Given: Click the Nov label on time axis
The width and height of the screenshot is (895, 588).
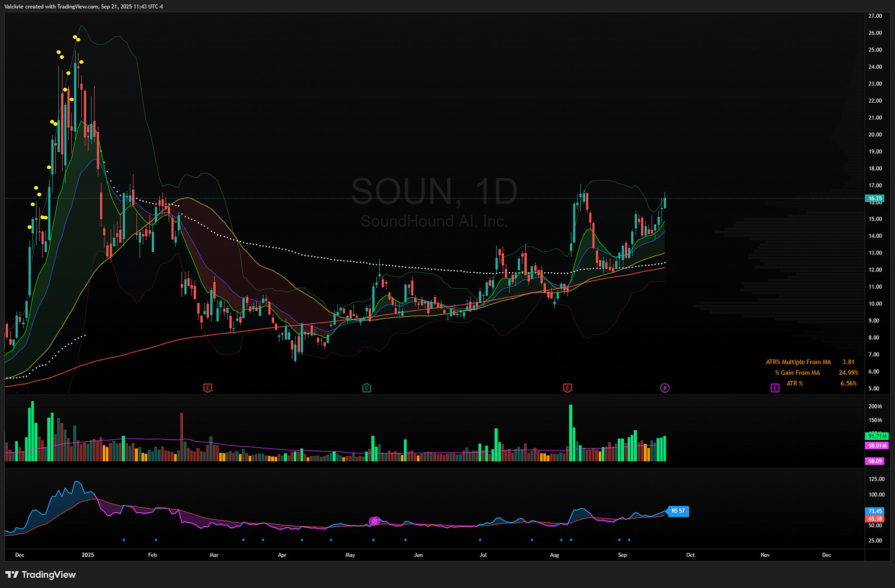Looking at the screenshot, I should (765, 555).
